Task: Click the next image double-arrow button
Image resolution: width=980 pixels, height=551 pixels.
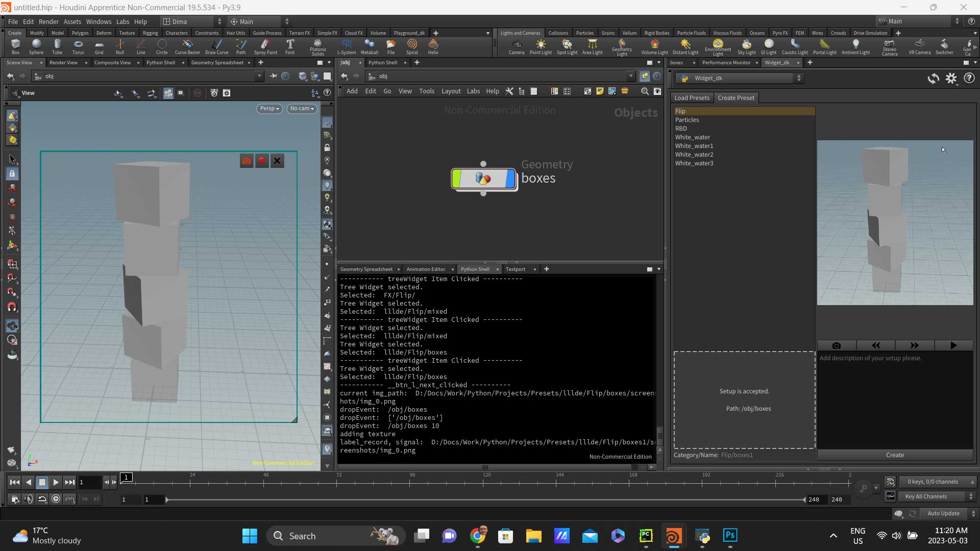Action: (x=914, y=345)
